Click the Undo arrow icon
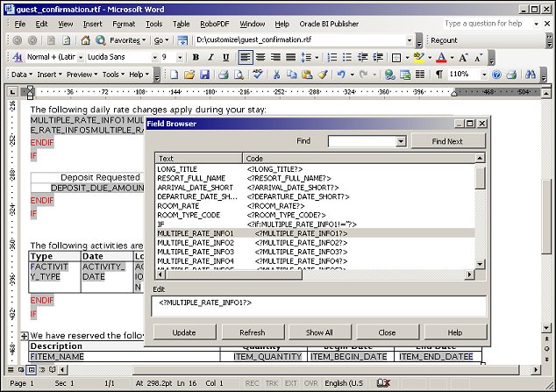 coord(340,75)
